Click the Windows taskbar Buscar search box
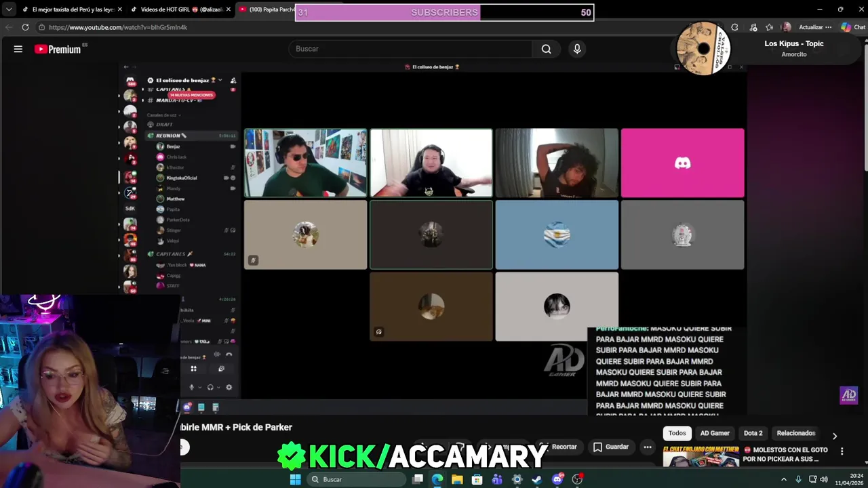This screenshot has height=488, width=868. tap(355, 479)
